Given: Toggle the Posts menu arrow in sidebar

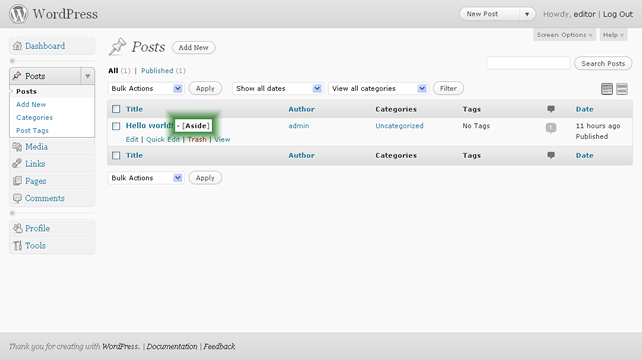Looking at the screenshot, I should tap(88, 76).
